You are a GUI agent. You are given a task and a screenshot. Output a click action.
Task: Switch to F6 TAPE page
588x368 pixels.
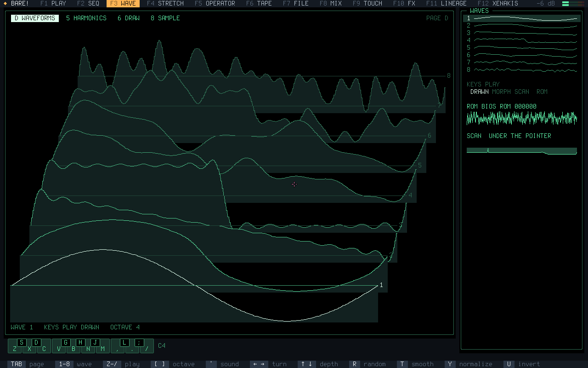coord(259,3)
